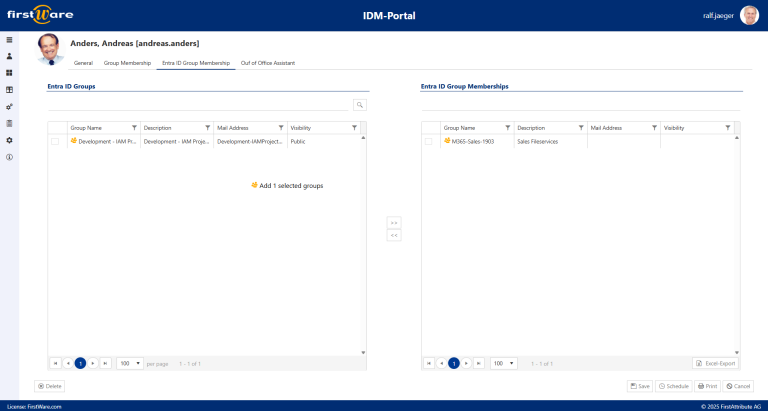The width and height of the screenshot is (768, 411).
Task: Click the Print button
Action: click(707, 386)
